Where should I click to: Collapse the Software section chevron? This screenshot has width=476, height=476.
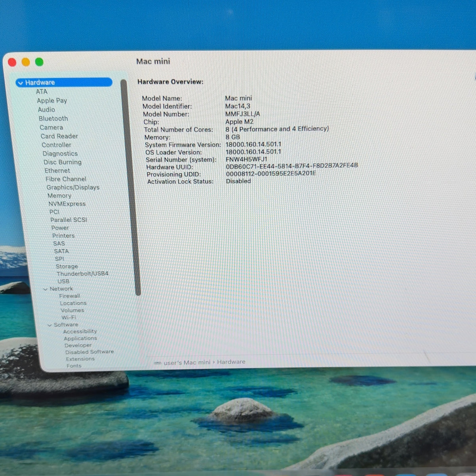click(50, 325)
